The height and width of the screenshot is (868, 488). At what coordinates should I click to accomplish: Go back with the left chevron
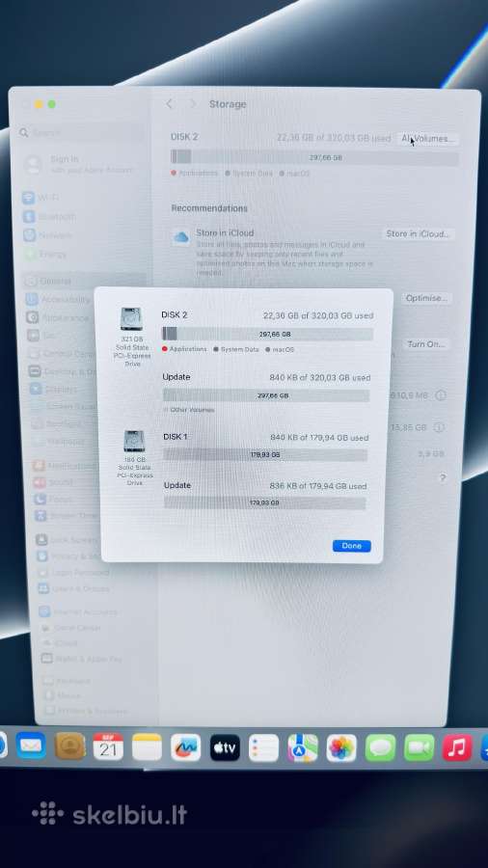coord(170,103)
